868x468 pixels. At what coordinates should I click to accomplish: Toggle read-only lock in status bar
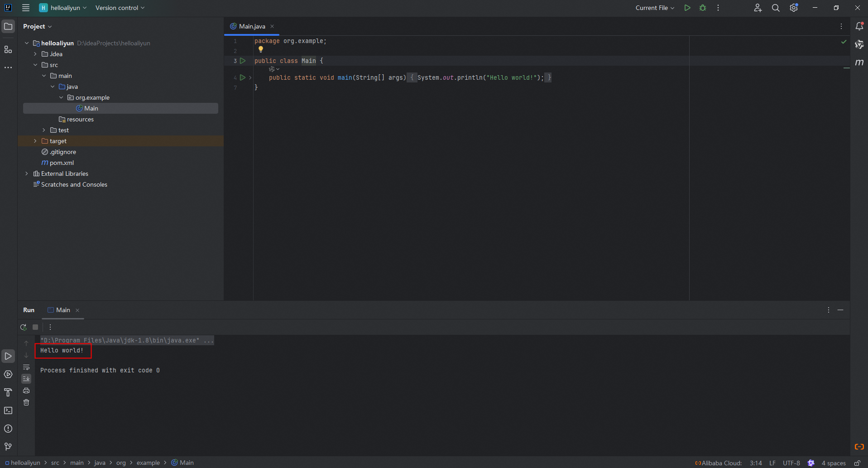tap(857, 463)
